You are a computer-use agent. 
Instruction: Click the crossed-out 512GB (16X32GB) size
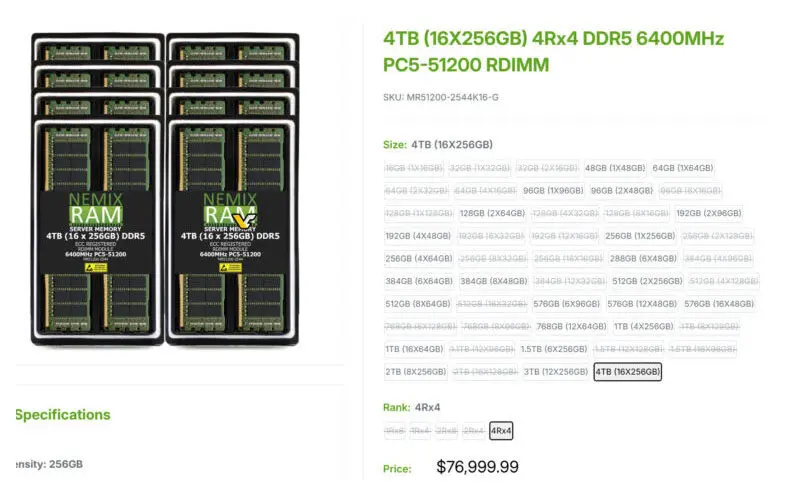492,304
